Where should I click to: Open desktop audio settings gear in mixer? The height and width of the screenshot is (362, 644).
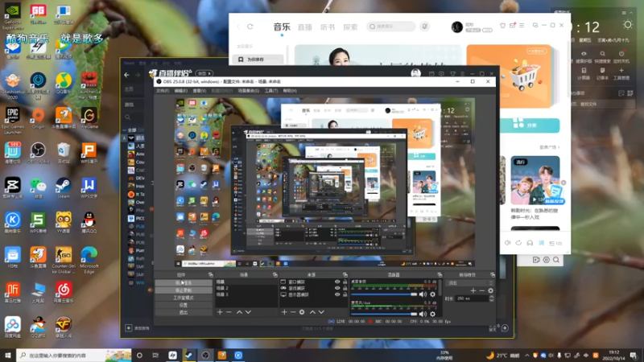(432, 294)
